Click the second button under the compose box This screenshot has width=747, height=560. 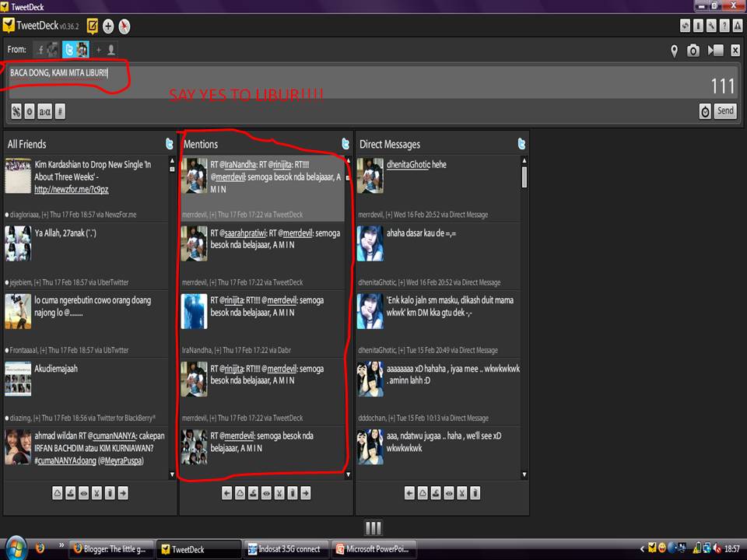(x=30, y=111)
